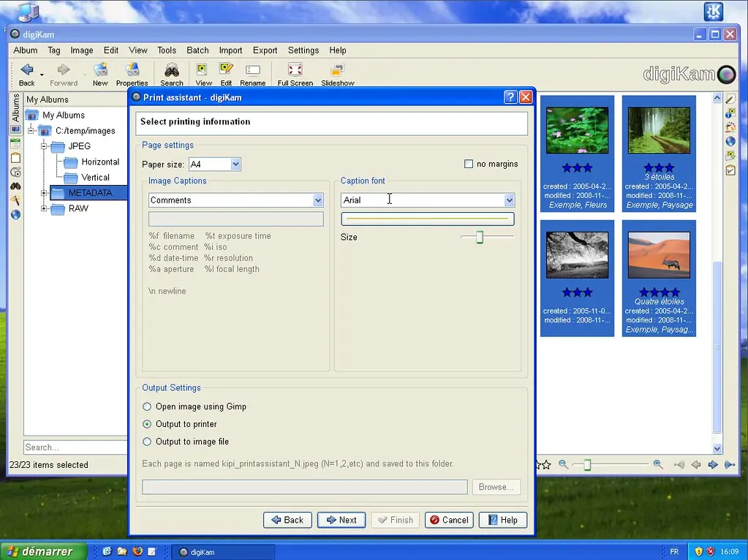The height and width of the screenshot is (560, 748).
Task: Open the Batch menu
Action: click(197, 50)
